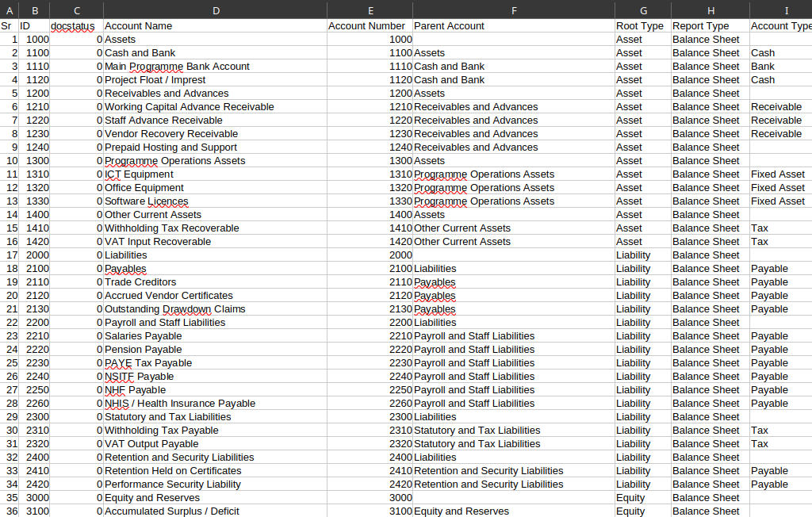This screenshot has width=812, height=517.
Task: Select column F header
Action: pos(514,10)
